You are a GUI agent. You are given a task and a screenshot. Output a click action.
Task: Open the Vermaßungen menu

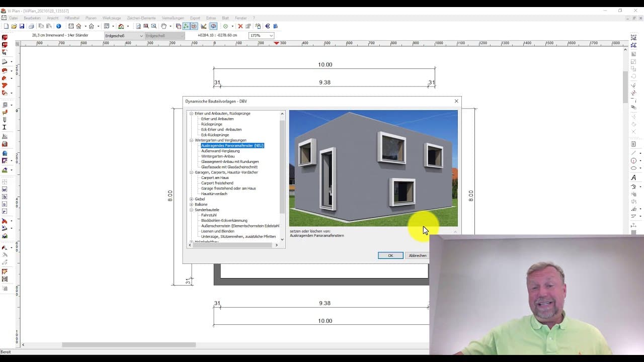pos(173,18)
